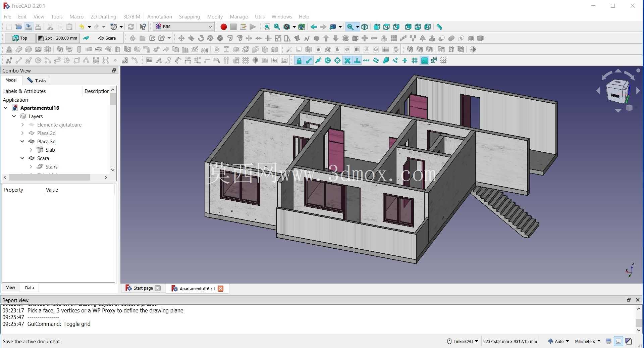Image resolution: width=644 pixels, height=348 pixels.
Task: Open the File menu
Action: click(7, 16)
